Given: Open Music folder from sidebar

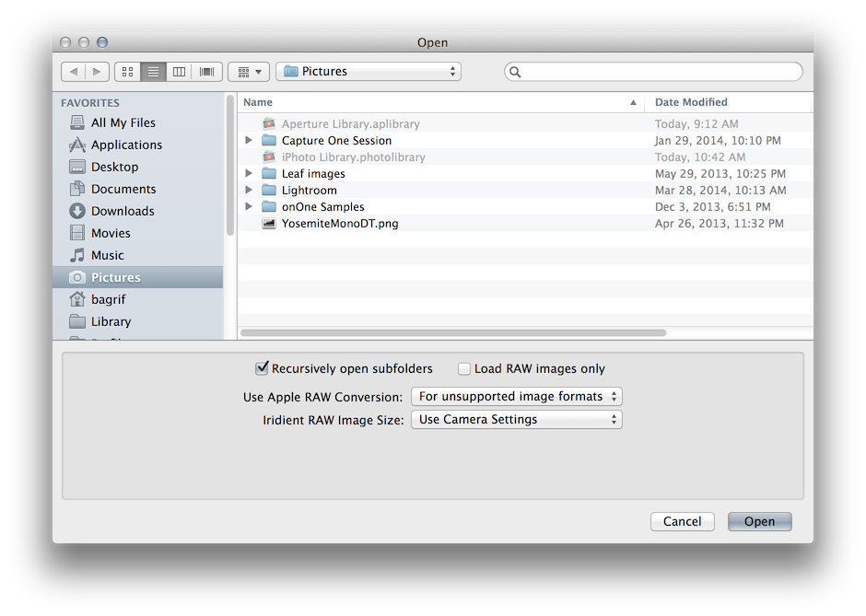Looking at the screenshot, I should [x=107, y=255].
